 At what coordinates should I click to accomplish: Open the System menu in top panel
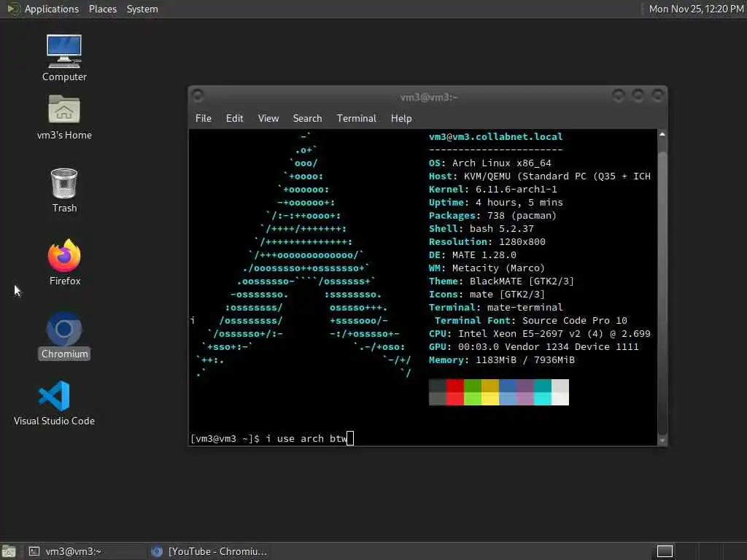pos(142,9)
